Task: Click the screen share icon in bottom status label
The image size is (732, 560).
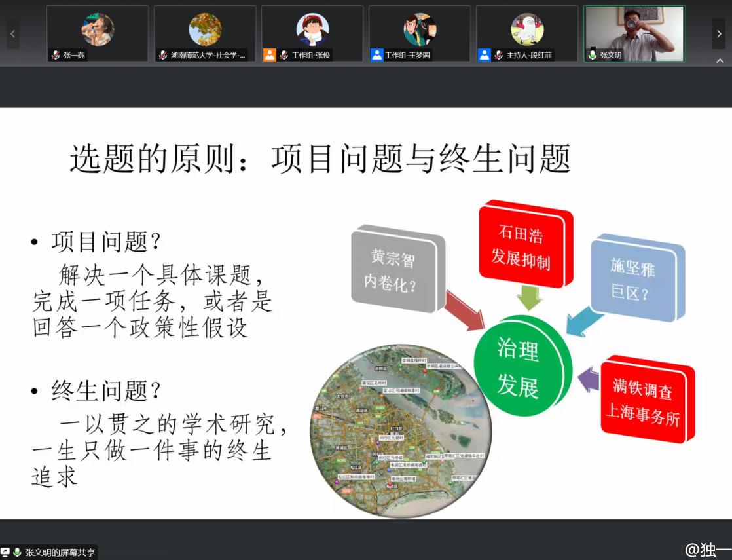Action: (x=5, y=553)
